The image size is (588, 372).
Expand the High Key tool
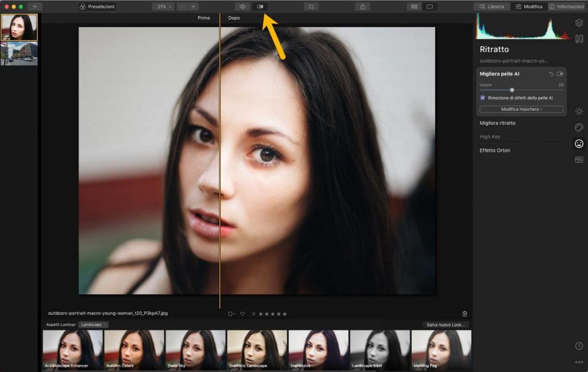(x=490, y=137)
